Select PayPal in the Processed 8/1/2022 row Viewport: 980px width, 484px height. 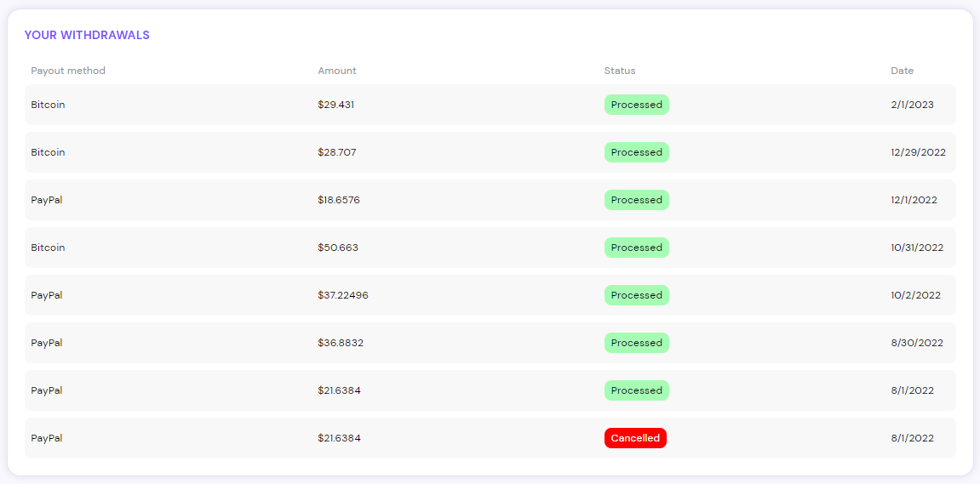tap(47, 390)
